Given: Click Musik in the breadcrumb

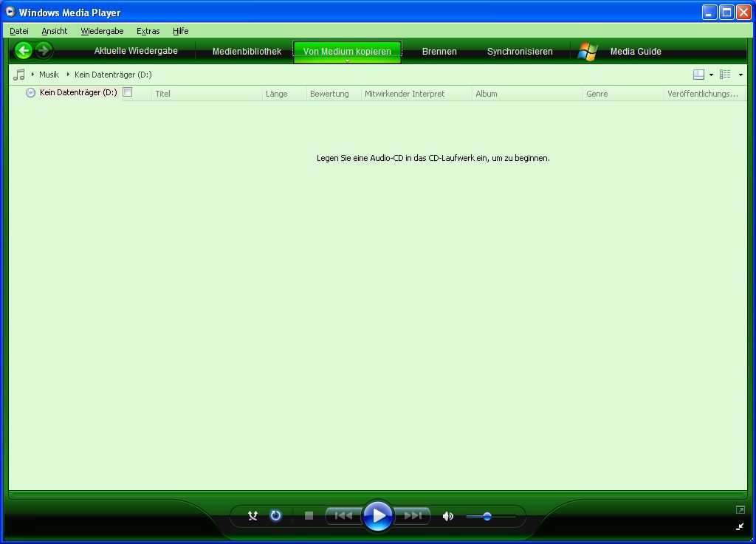Looking at the screenshot, I should pos(49,75).
